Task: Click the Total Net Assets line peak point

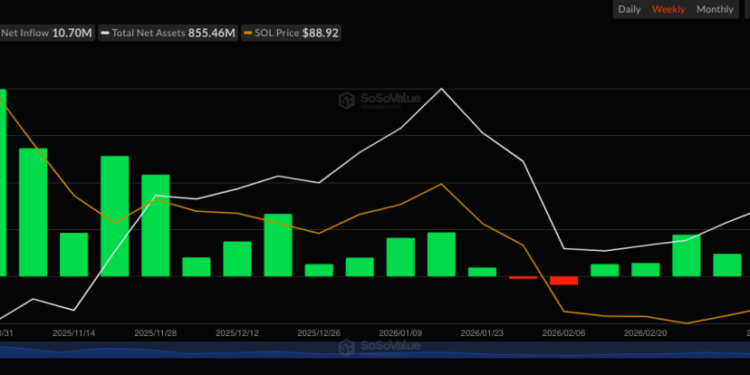Action: tap(441, 88)
